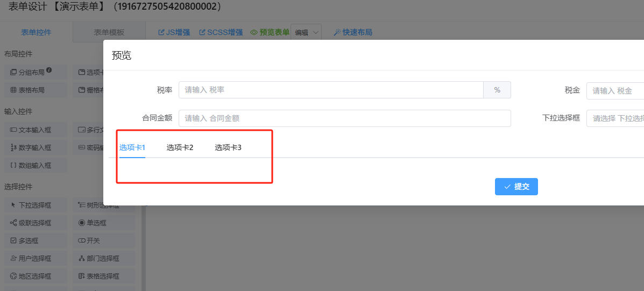
Task: Open the JS增强 link
Action: point(174,32)
